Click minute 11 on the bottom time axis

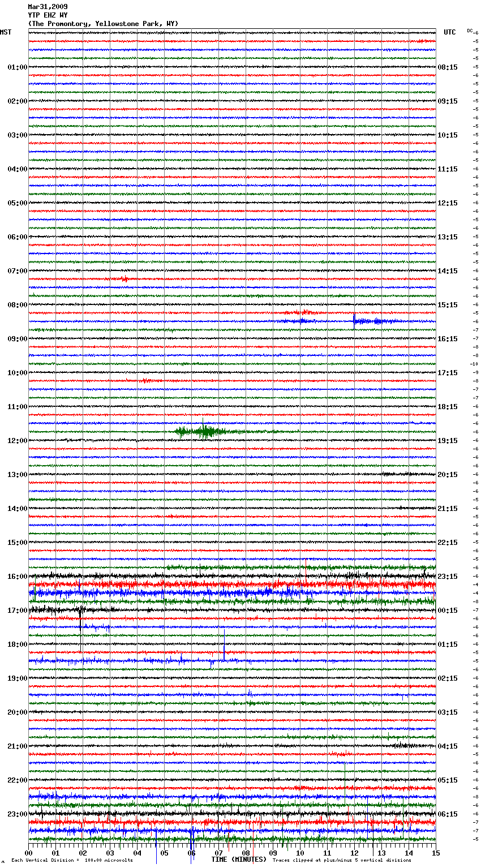click(x=327, y=853)
